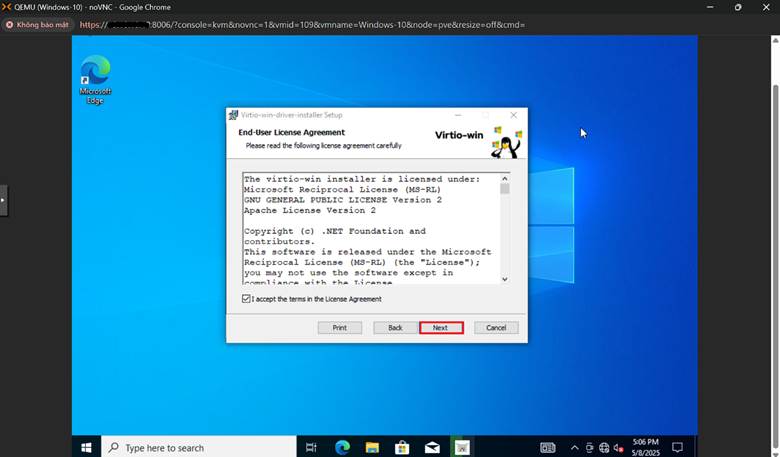Open the Mail app in taskbar

coord(432,447)
